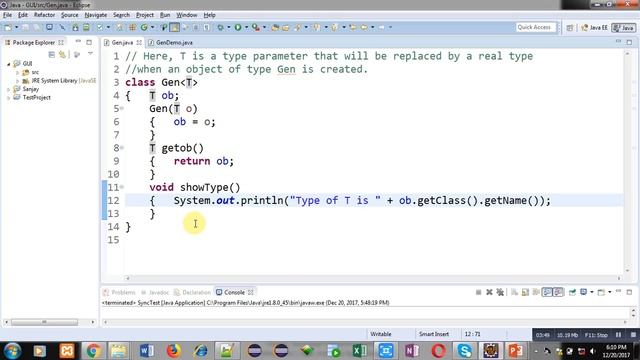Open the Refactor menu

pos(44,15)
